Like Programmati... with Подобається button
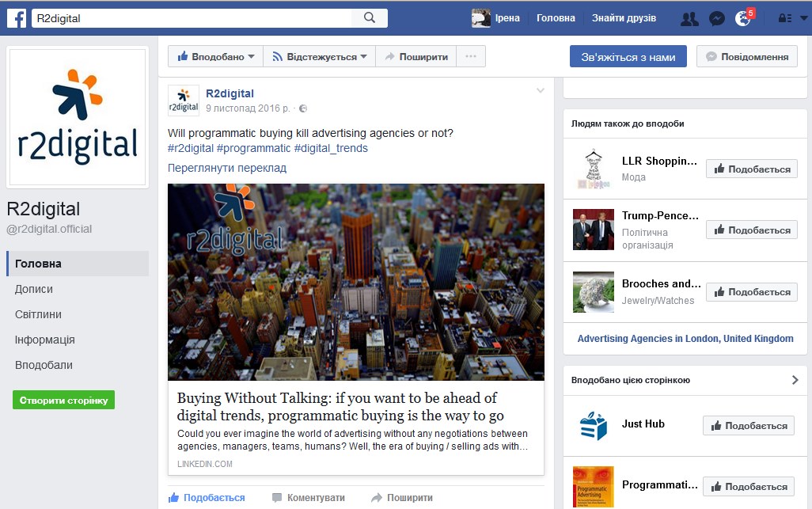The height and width of the screenshot is (509, 812). [x=749, y=486]
